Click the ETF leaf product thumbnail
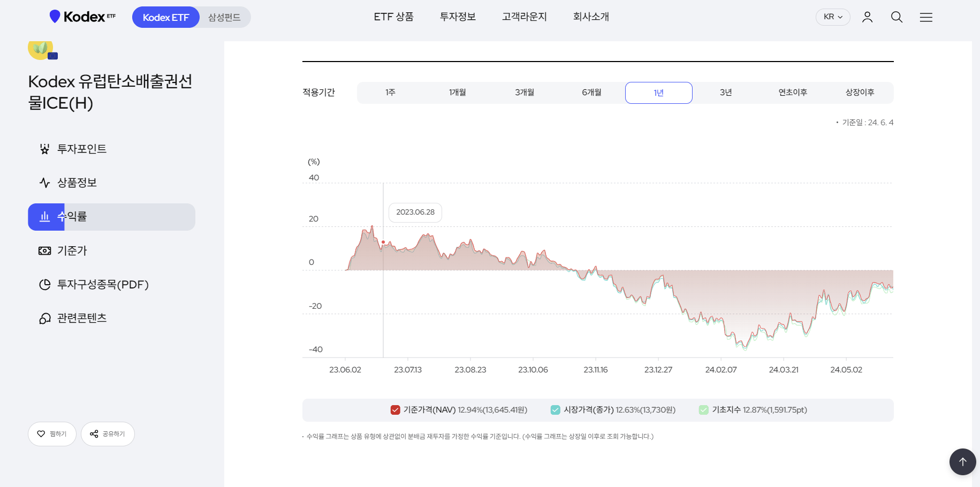Viewport: 980px width, 487px height. pyautogui.click(x=42, y=50)
